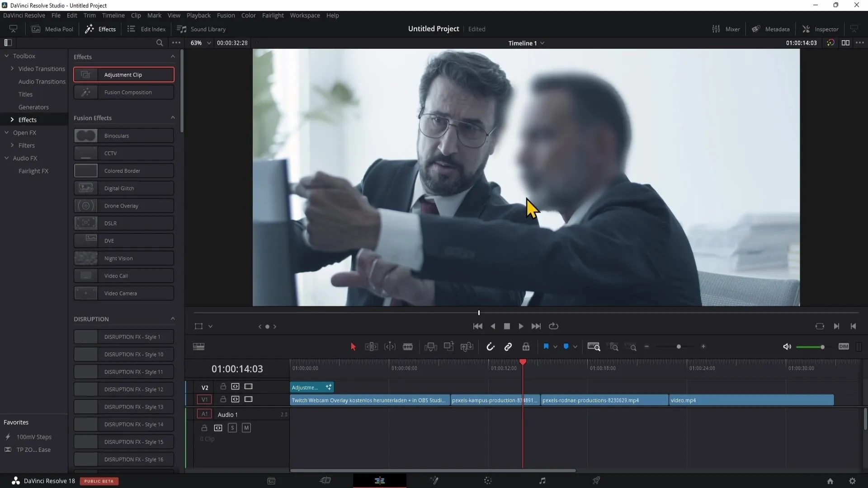This screenshot has width=868, height=488.
Task: Adjust the timeline zoom slider
Action: click(x=679, y=347)
